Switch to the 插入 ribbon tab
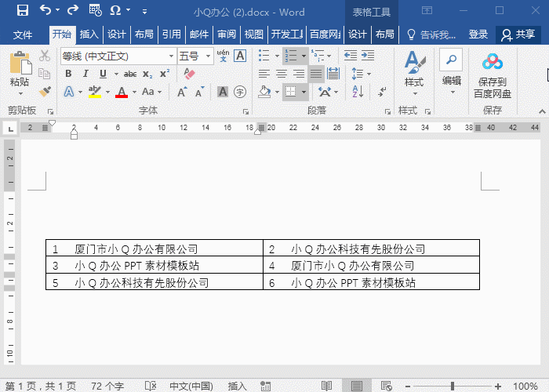 click(89, 34)
